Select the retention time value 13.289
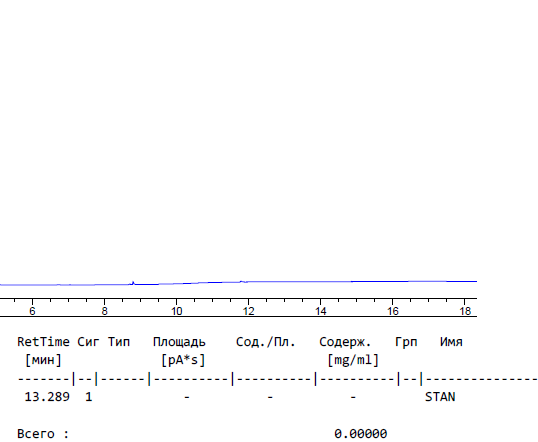The width and height of the screenshot is (538, 442). click(47, 397)
